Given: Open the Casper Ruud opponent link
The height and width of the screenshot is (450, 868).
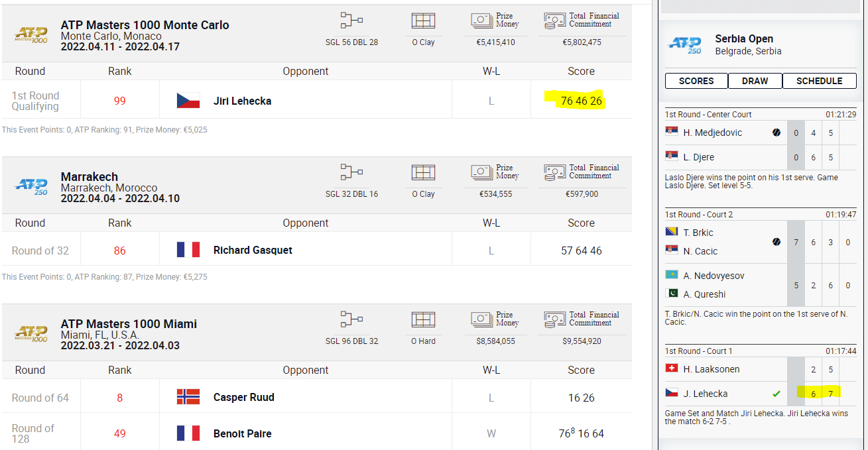Looking at the screenshot, I should click(x=244, y=398).
